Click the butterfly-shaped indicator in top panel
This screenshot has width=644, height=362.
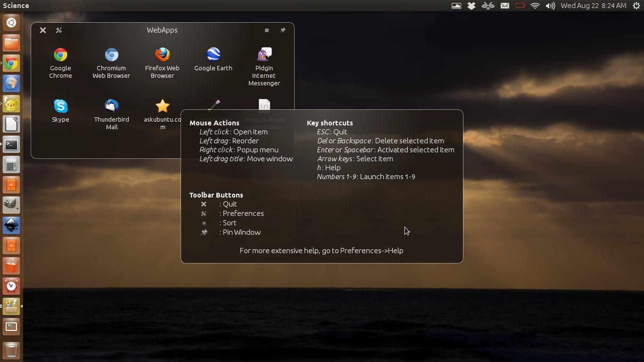pos(488,6)
